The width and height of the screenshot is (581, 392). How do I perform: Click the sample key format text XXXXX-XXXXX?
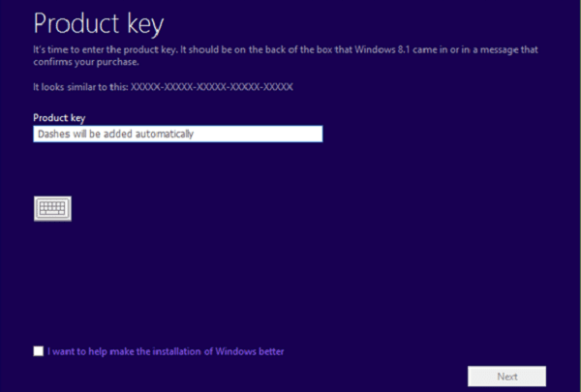point(211,87)
